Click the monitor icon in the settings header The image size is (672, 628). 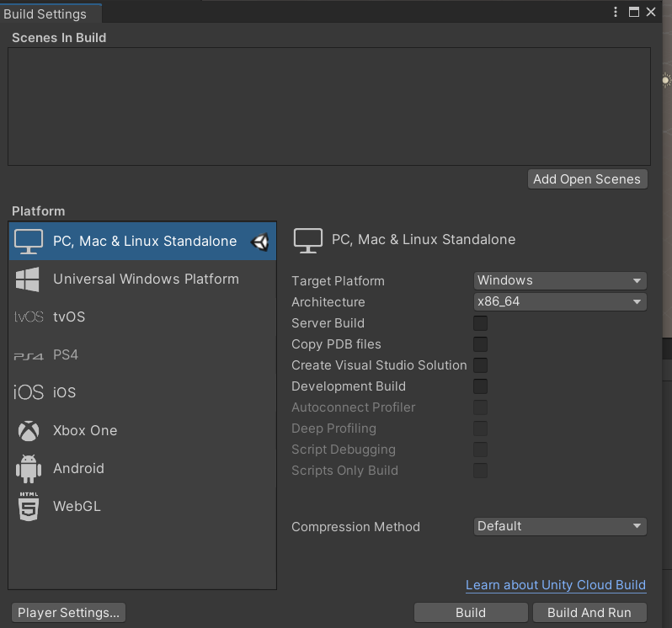[307, 240]
